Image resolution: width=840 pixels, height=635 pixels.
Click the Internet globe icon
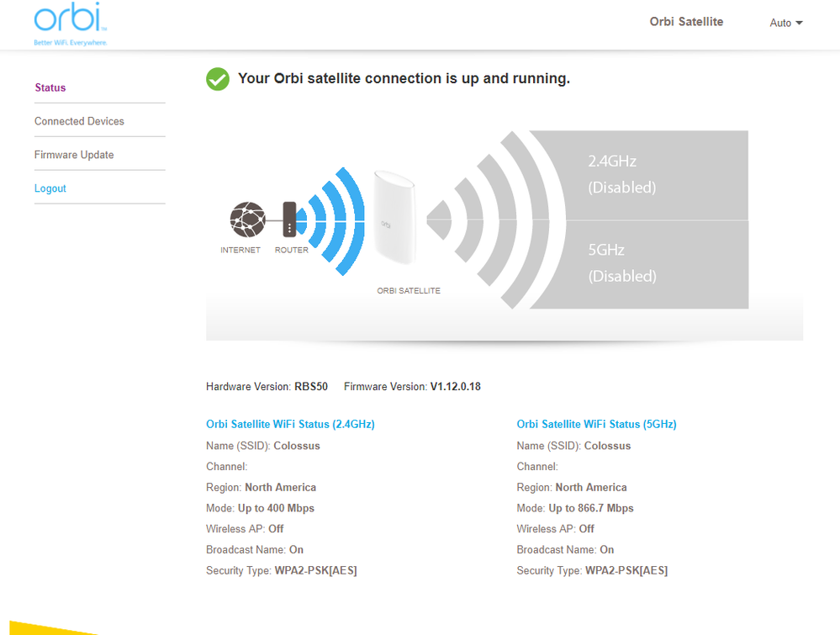click(x=247, y=220)
